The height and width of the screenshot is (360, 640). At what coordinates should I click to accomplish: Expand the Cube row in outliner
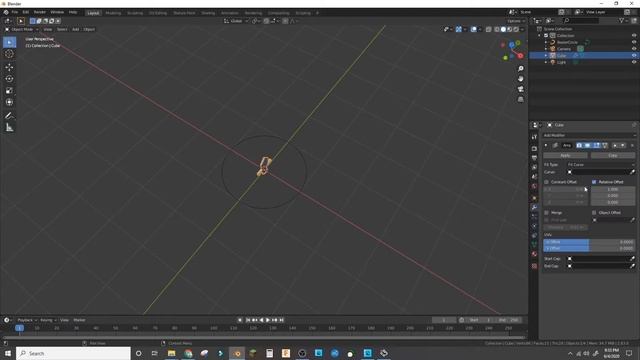click(x=546, y=56)
